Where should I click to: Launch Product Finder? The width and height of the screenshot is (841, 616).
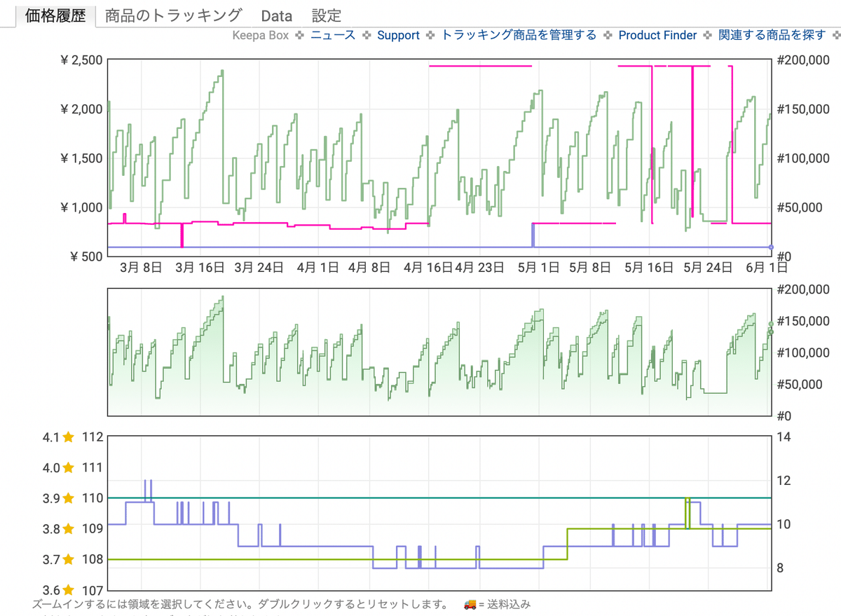tap(657, 35)
